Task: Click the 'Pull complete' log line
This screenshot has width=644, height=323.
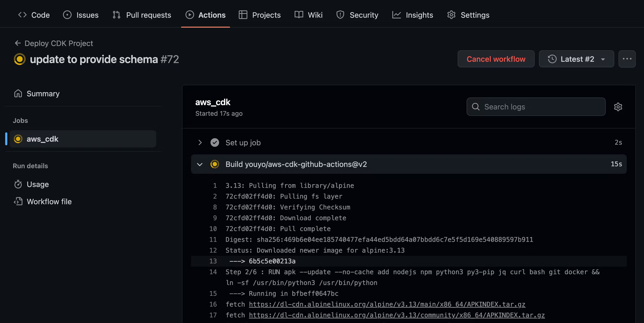Action: pos(278,229)
